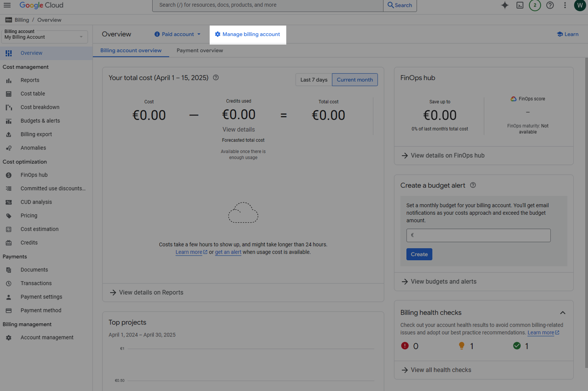Screen dimensions: 588x391
Task: Open the notifications badge showing 2
Action: 535,5
